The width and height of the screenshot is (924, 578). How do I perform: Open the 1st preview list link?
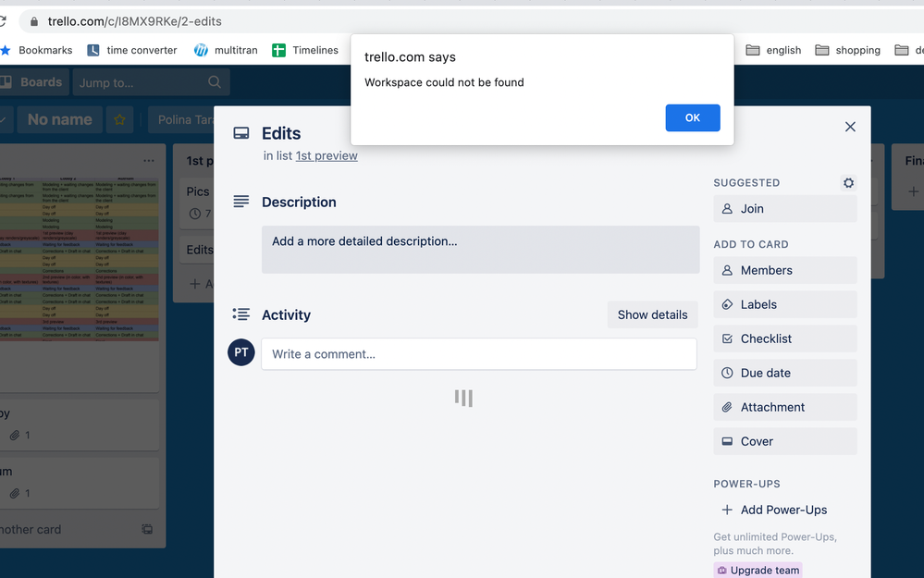click(x=326, y=155)
